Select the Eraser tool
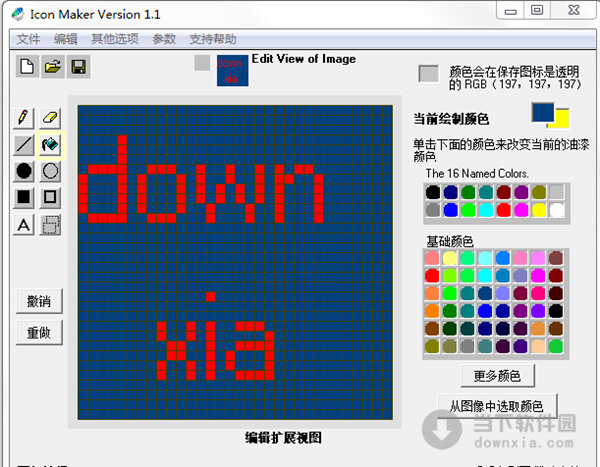This screenshot has height=467, width=600. [50, 118]
